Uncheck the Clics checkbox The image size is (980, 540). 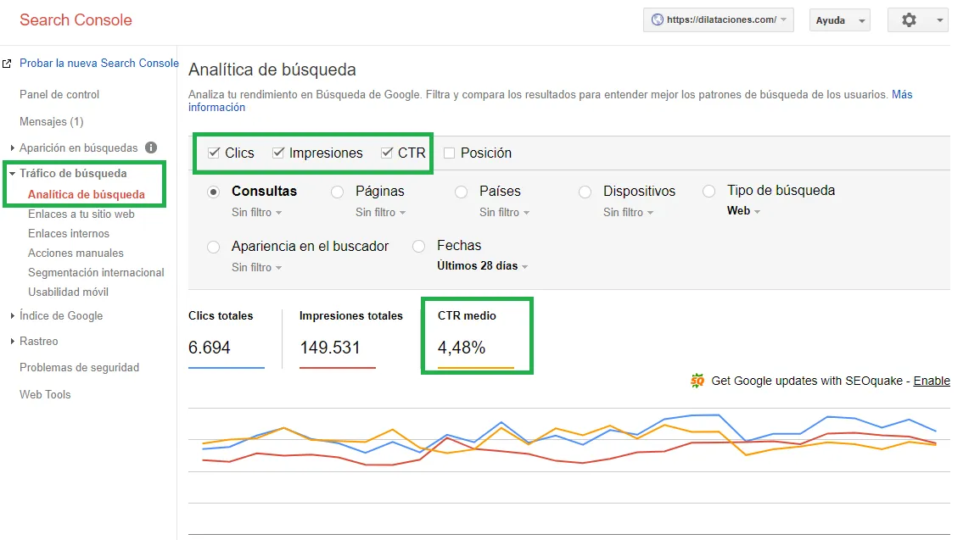(x=214, y=153)
